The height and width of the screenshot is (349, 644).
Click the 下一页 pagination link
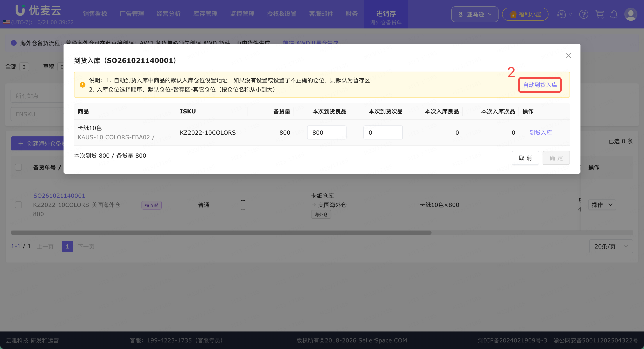click(x=86, y=247)
